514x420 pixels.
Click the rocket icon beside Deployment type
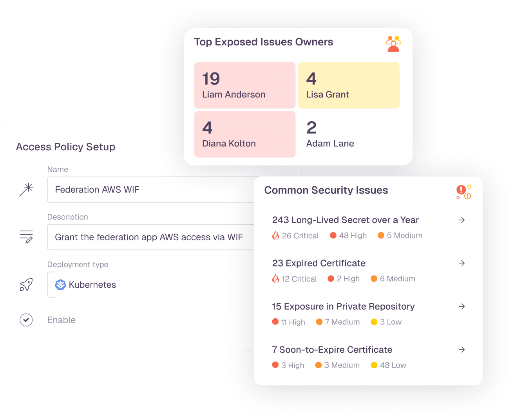[x=26, y=285]
